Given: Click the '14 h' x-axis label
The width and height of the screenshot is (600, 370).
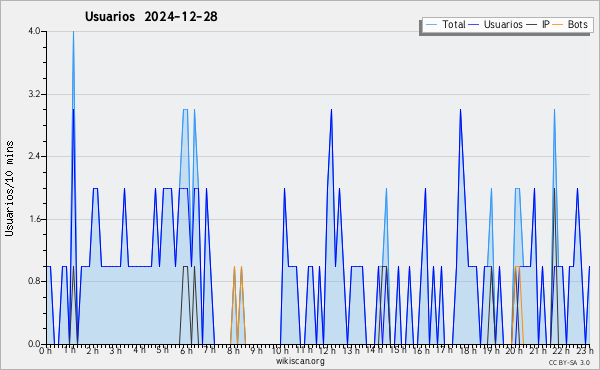Looking at the screenshot, I should [374, 350].
